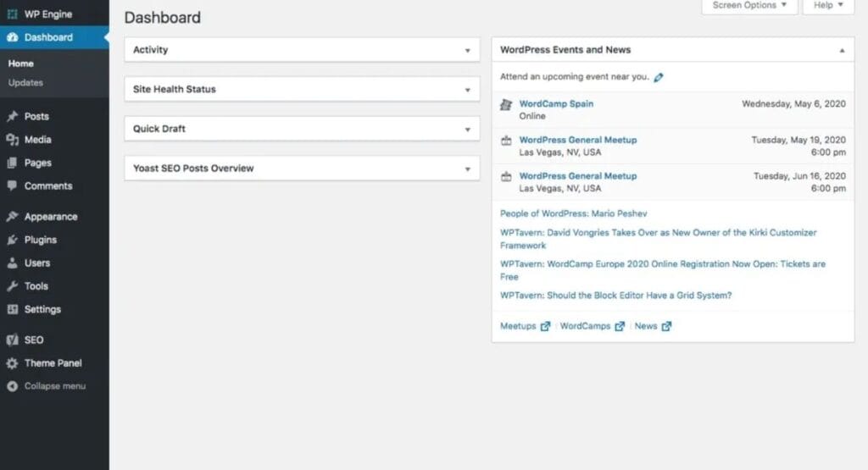Open Updates submenu item
Screen dimensions: 868x470
(25, 82)
